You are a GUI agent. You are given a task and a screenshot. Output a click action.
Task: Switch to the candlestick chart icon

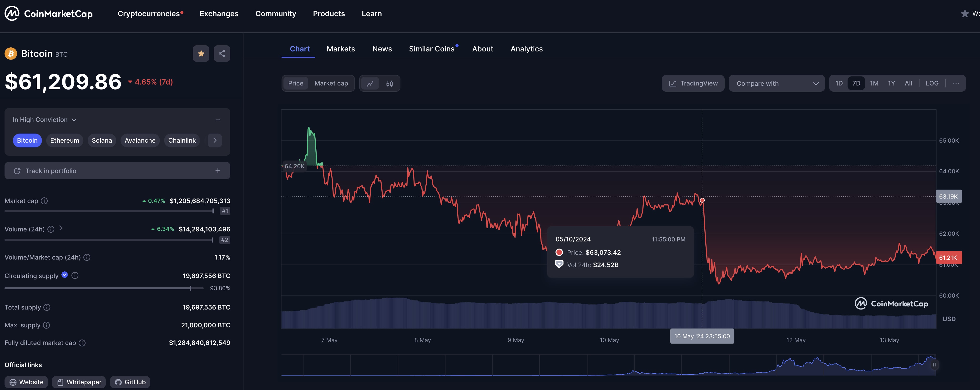pyautogui.click(x=389, y=84)
